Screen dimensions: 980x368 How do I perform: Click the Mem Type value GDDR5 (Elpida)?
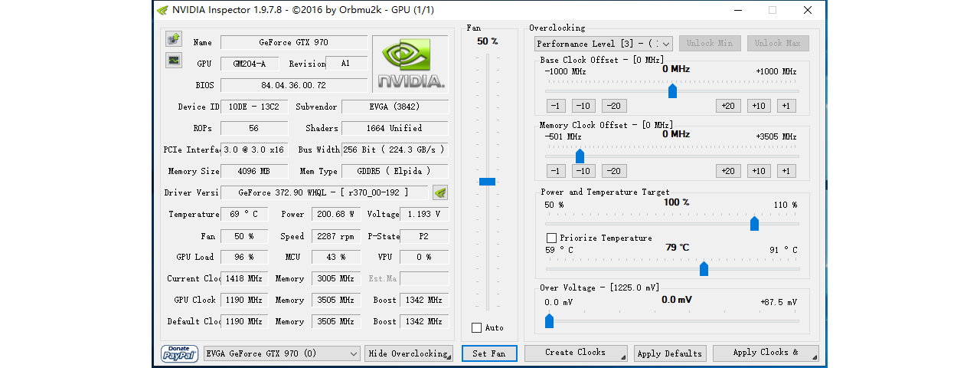coord(395,171)
